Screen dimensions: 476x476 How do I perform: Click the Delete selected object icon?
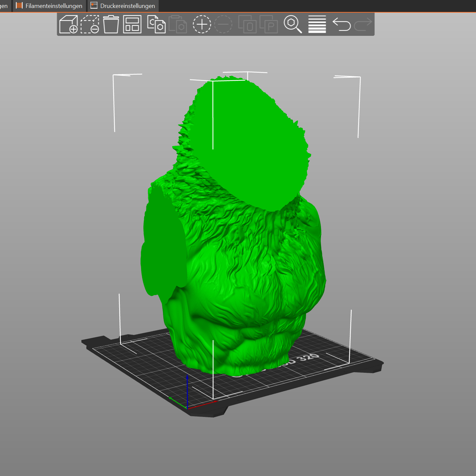[90, 24]
